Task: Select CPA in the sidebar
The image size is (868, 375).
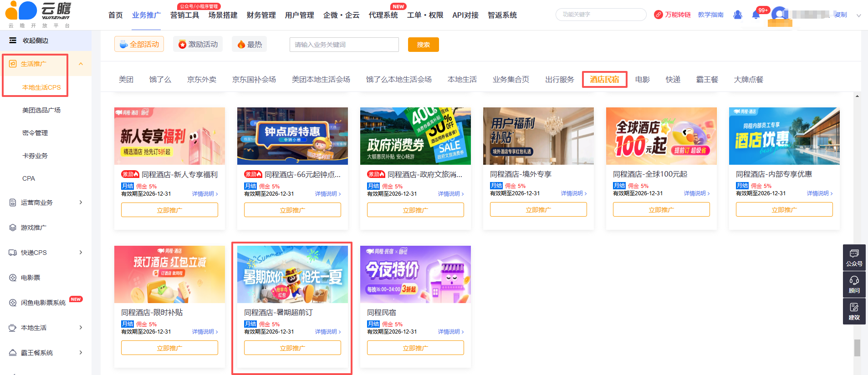Action: 29,178
